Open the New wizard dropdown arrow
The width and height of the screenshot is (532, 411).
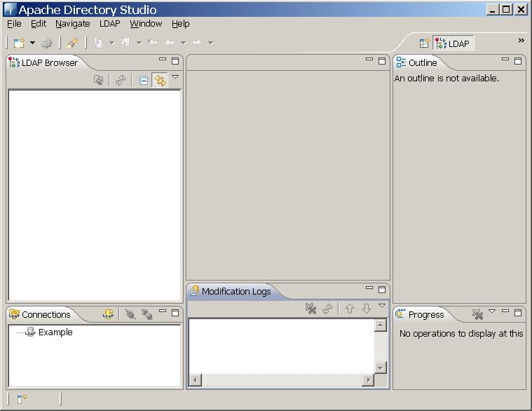tap(32, 43)
